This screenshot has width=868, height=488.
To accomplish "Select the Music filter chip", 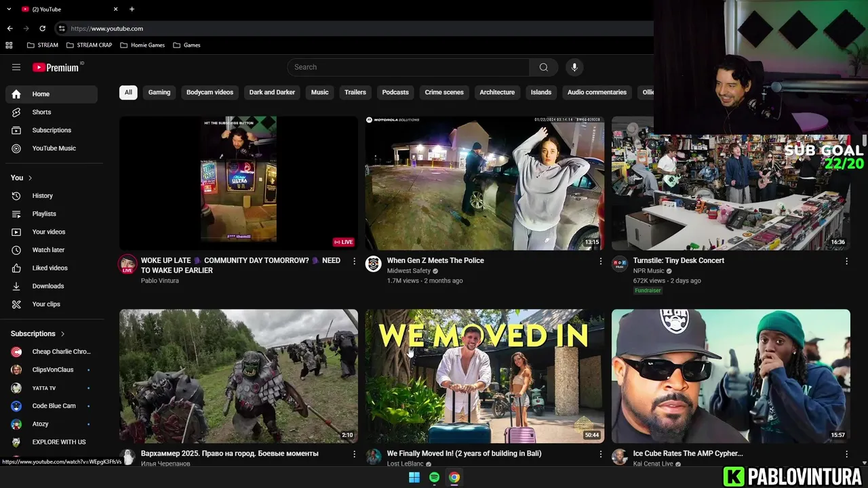I will pyautogui.click(x=320, y=92).
